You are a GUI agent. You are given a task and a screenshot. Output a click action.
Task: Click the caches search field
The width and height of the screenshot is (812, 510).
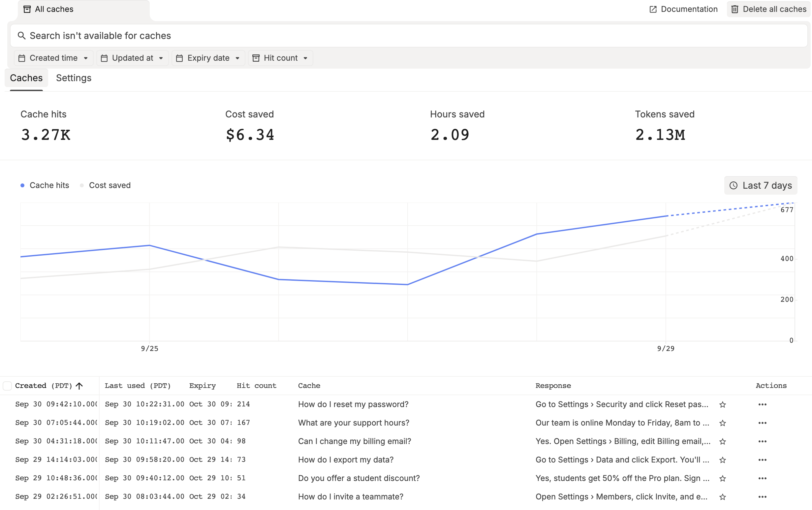tap(409, 36)
